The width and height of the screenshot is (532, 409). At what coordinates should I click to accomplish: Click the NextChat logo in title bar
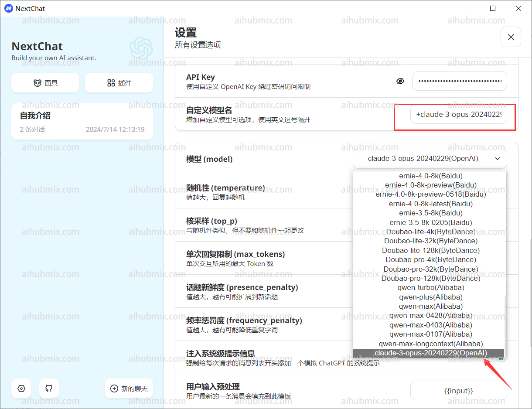coord(8,8)
